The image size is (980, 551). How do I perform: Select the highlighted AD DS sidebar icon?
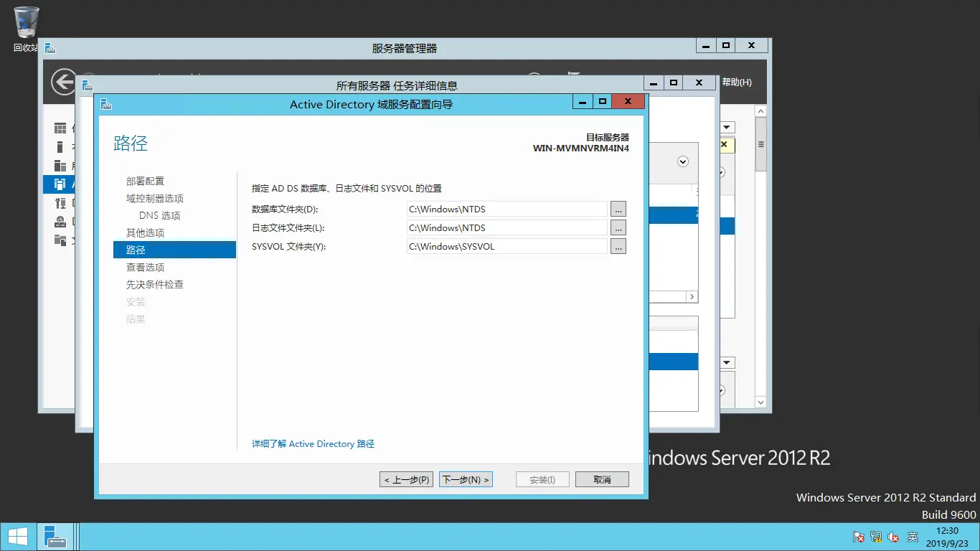[x=60, y=184]
